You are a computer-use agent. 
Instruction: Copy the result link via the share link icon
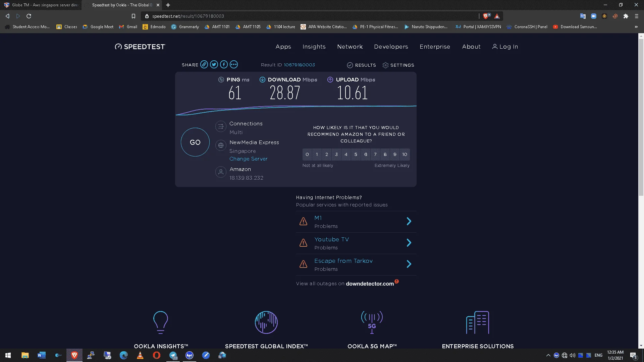point(204,65)
